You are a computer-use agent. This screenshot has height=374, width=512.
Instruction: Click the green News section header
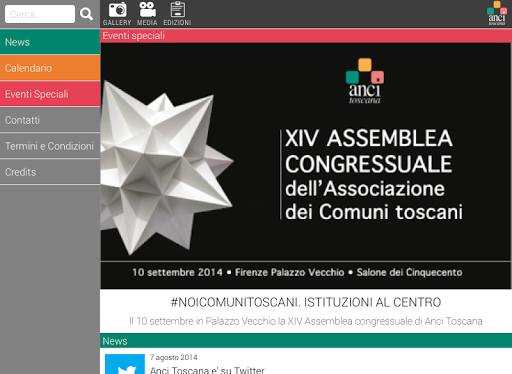click(306, 341)
